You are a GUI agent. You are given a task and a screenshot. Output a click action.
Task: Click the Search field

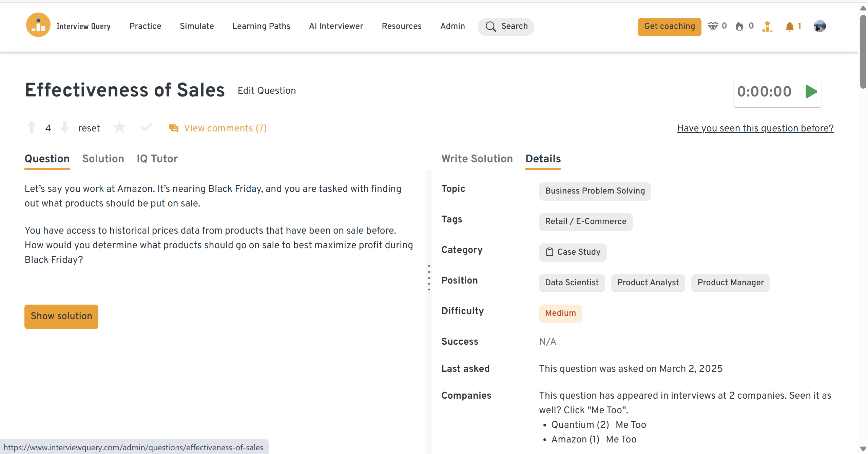point(506,26)
